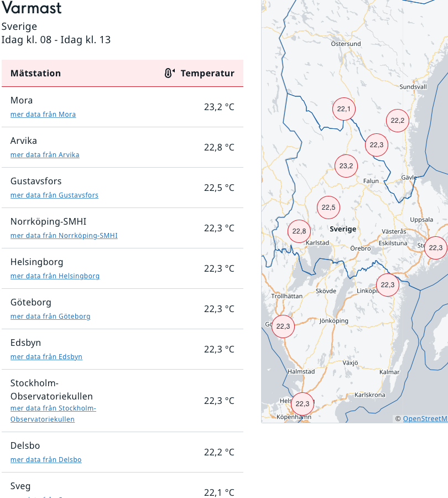Select the 23,2 map marker near Mora

(x=346, y=166)
